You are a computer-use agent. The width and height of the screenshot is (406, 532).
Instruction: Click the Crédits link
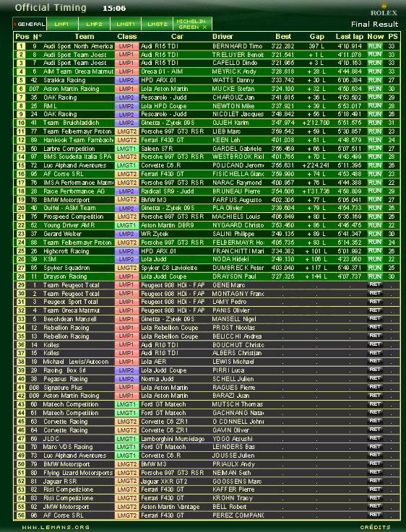click(x=375, y=527)
